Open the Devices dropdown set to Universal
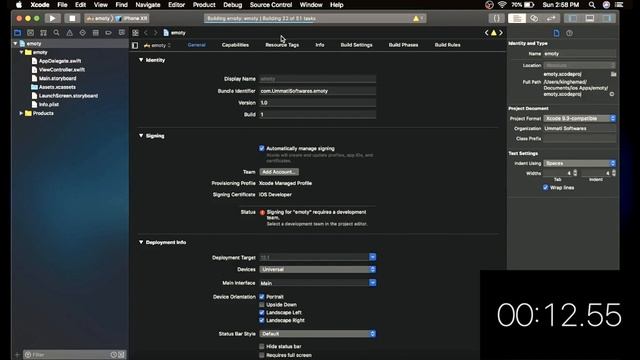The height and width of the screenshot is (360, 640). pos(318,269)
